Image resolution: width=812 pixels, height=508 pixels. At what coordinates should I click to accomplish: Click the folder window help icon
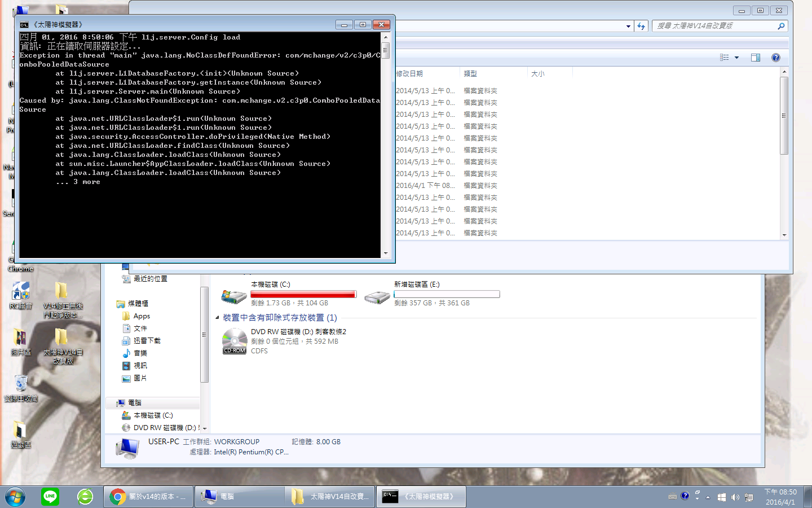click(776, 58)
